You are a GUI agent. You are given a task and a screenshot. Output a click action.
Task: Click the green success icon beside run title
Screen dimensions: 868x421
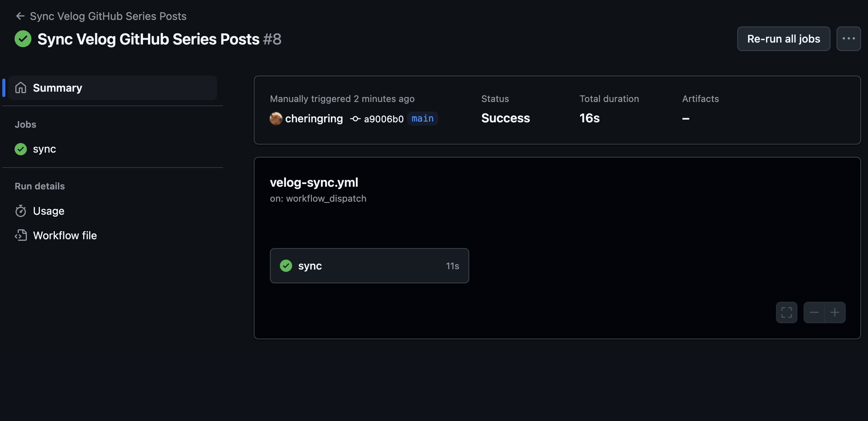(23, 39)
